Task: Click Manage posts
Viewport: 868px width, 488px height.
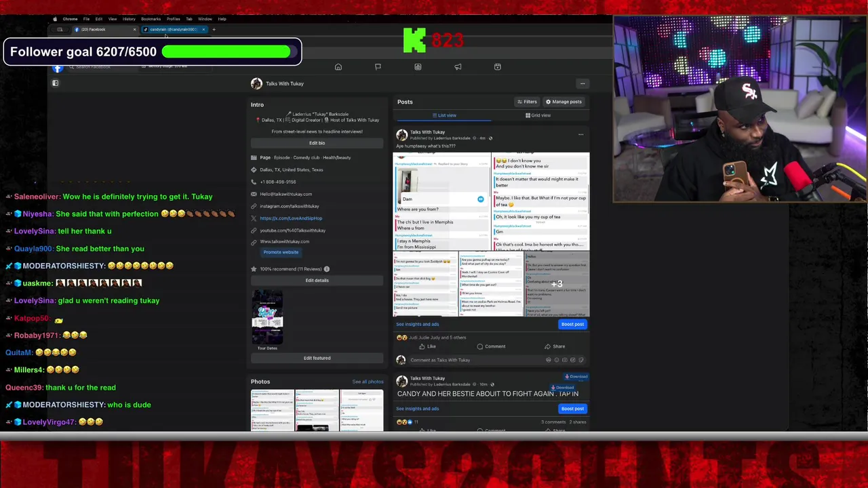Action: pos(564,102)
